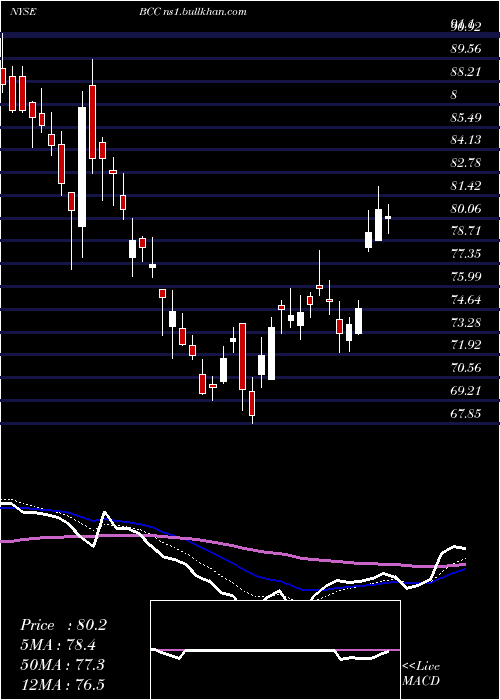
Task: Click the 81.42 price axis label
Action: 466,186
